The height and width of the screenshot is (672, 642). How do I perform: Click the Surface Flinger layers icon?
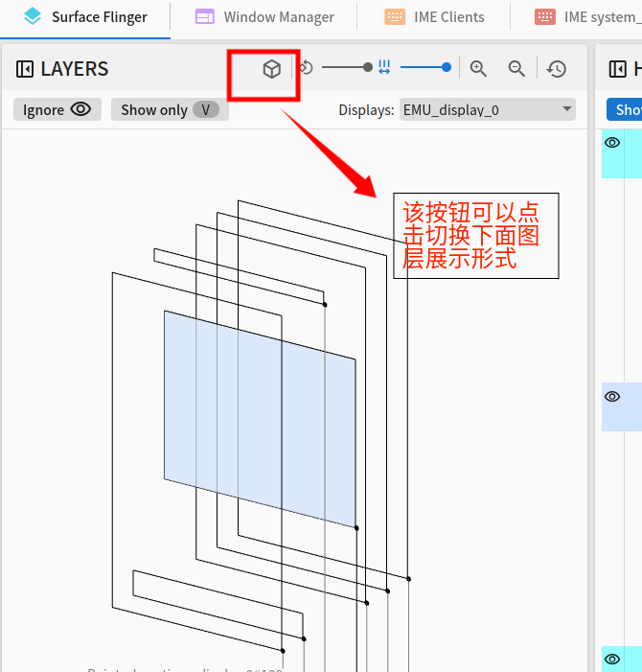[x=33, y=16]
